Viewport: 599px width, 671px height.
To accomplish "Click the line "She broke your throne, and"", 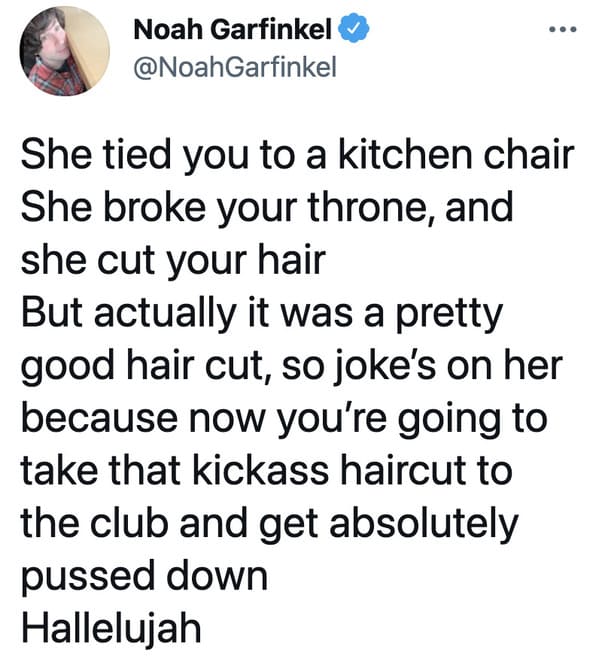I will (267, 207).
